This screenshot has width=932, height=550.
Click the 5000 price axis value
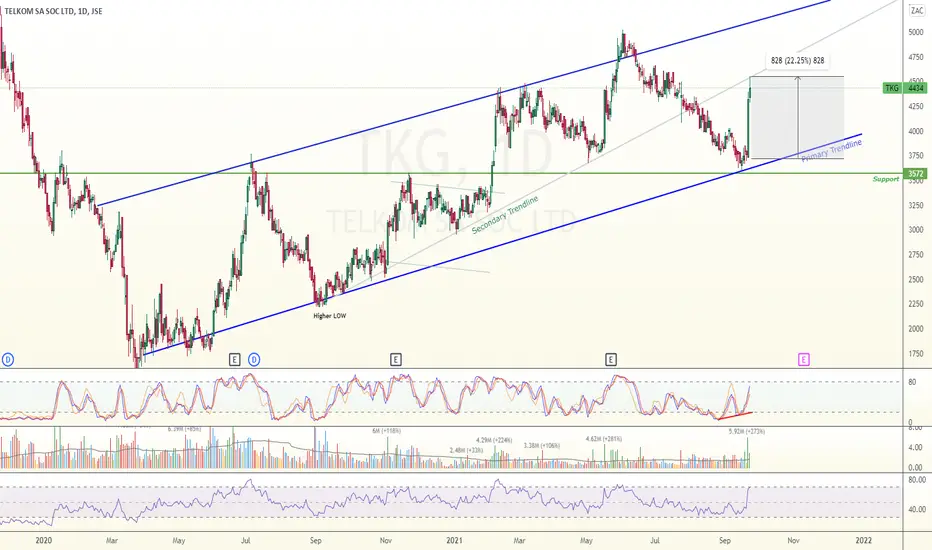tap(916, 32)
